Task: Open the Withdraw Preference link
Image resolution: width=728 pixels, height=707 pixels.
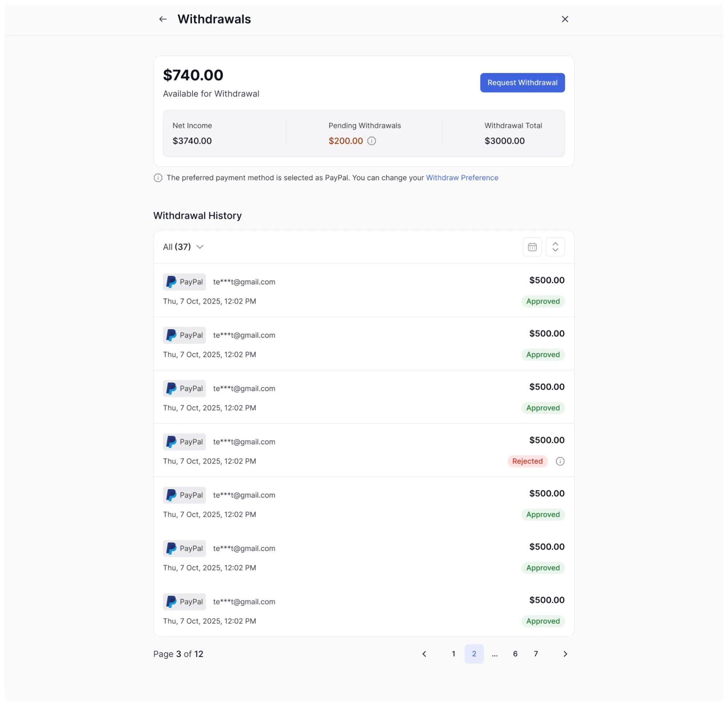Action: (x=462, y=178)
